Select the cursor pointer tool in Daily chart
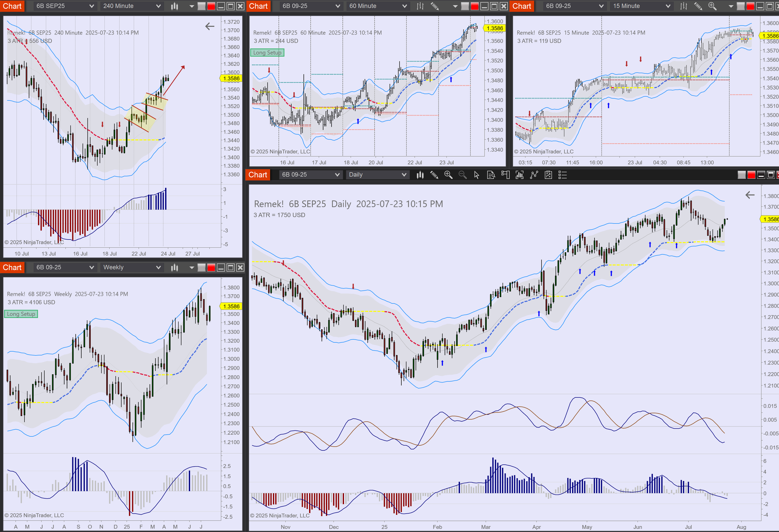The width and height of the screenshot is (779, 532). pyautogui.click(x=476, y=175)
